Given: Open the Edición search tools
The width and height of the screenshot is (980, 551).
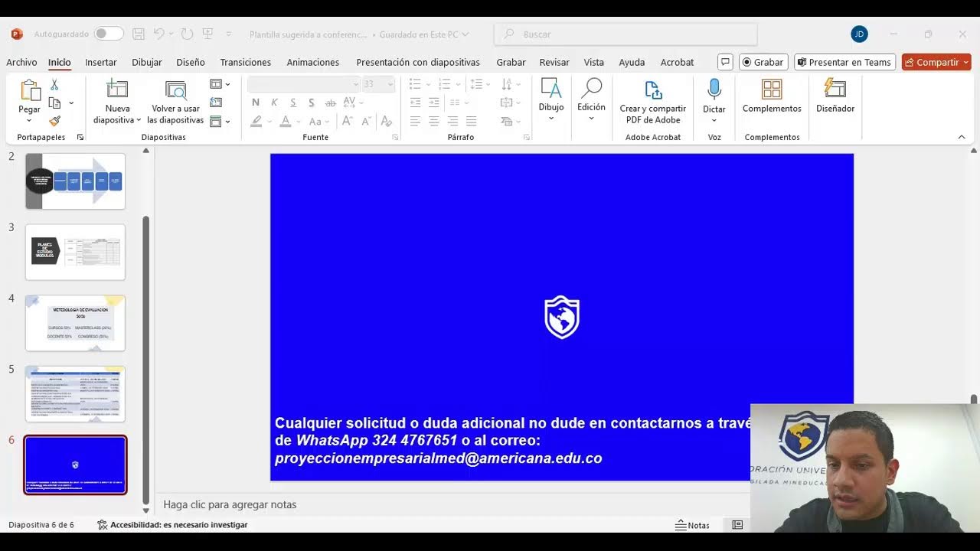Looking at the screenshot, I should pyautogui.click(x=591, y=98).
